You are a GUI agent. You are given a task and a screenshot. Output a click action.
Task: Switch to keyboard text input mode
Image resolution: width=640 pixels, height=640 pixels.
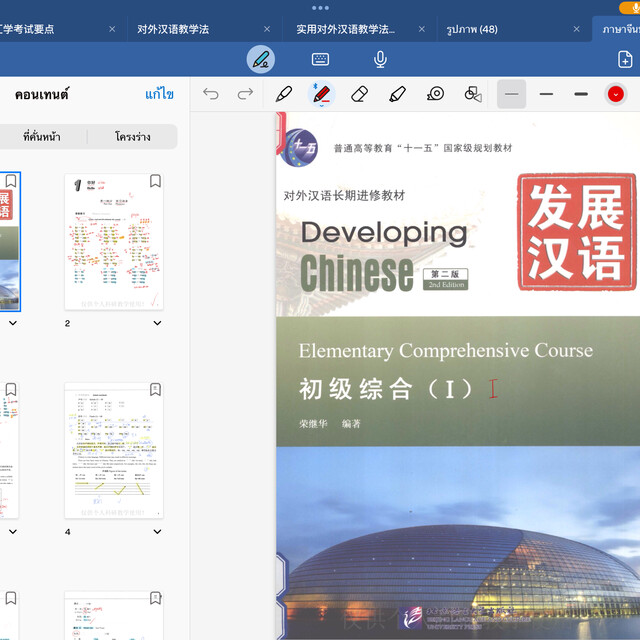[321, 60]
